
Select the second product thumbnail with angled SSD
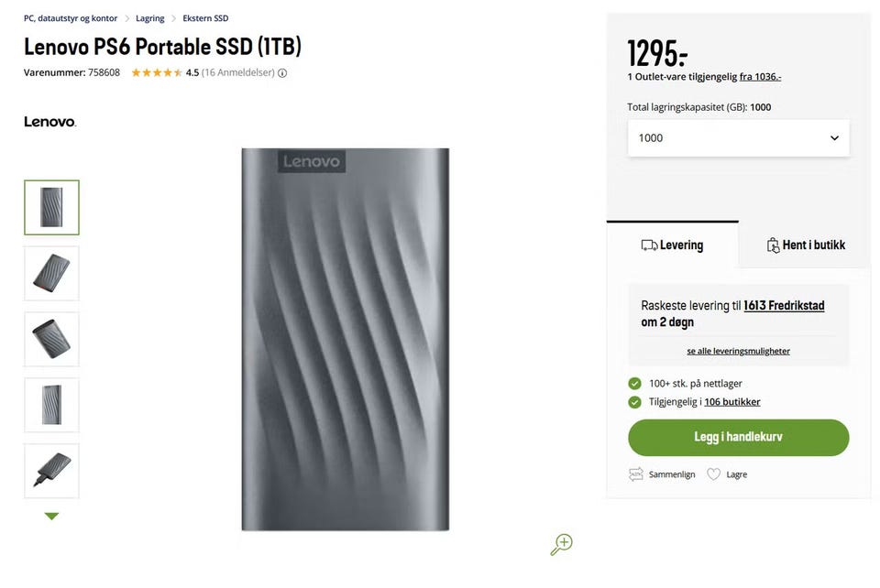point(51,273)
